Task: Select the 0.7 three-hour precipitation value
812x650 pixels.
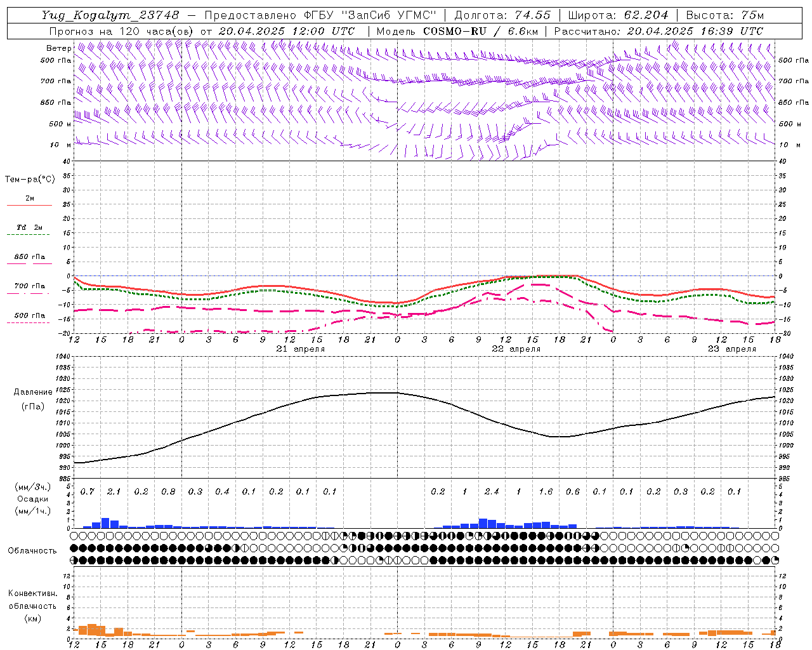Action: coord(88,491)
